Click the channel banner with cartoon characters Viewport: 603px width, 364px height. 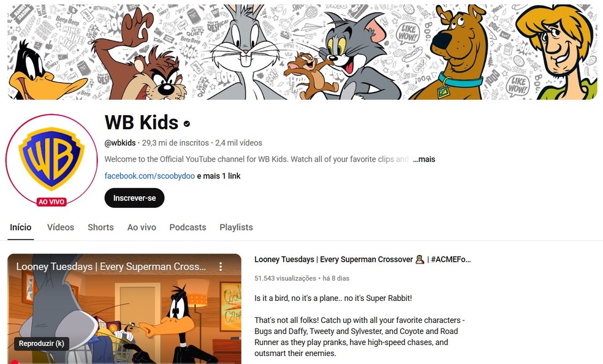pos(302,52)
